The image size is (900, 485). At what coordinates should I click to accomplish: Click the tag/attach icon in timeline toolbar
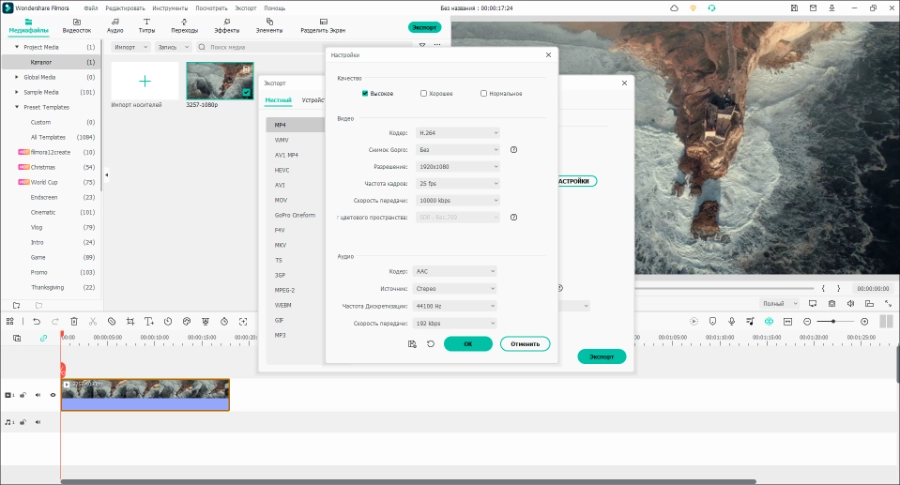111,322
